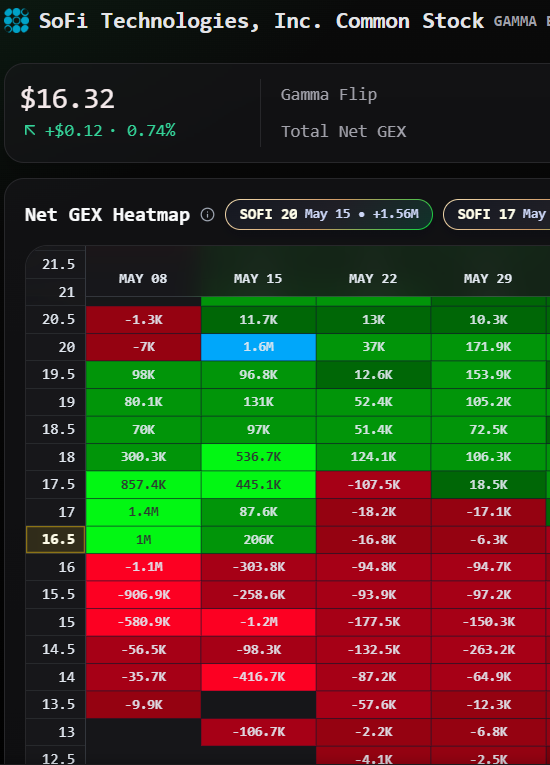Click the blue 1.6M heatmap cell
The image size is (550, 765).
259,347
